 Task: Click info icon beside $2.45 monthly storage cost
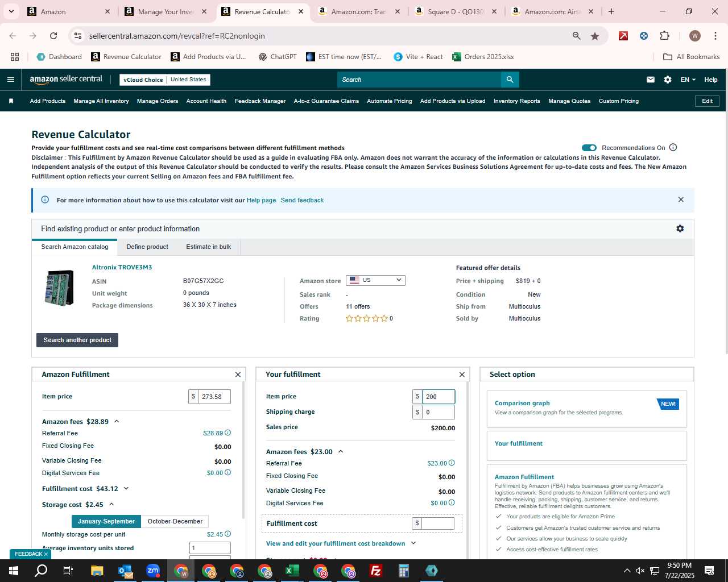coord(228,534)
